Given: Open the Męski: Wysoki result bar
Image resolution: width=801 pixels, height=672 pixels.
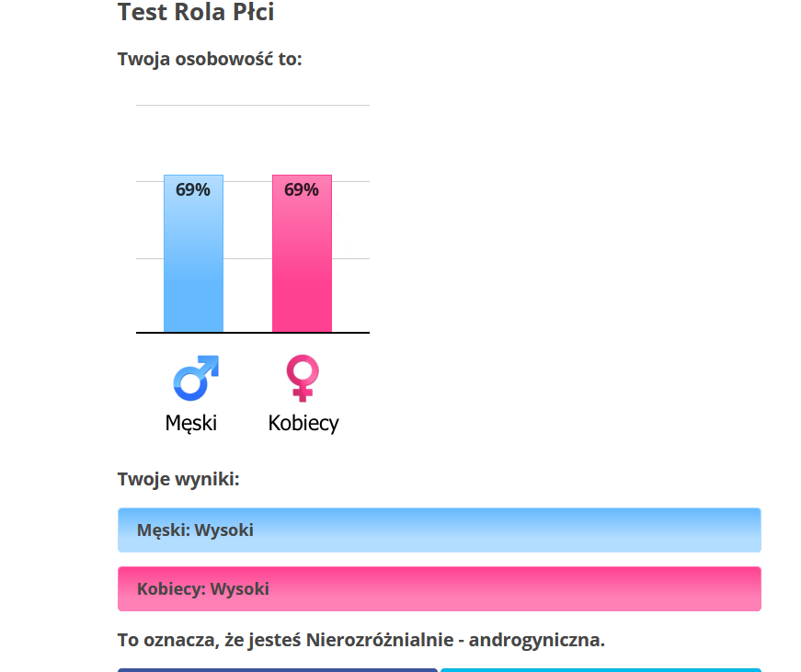Looking at the screenshot, I should (x=440, y=530).
